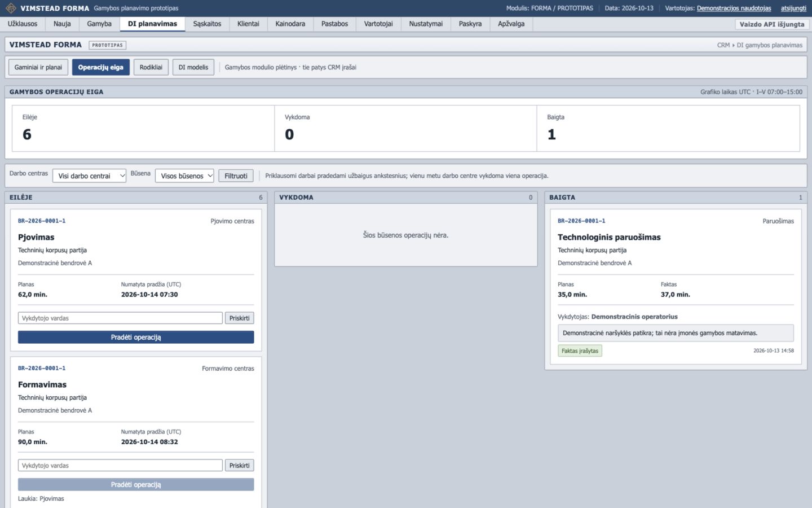Image resolution: width=812 pixels, height=508 pixels.
Task: Click Priskirti in the Pjovimas card
Action: coord(240,318)
